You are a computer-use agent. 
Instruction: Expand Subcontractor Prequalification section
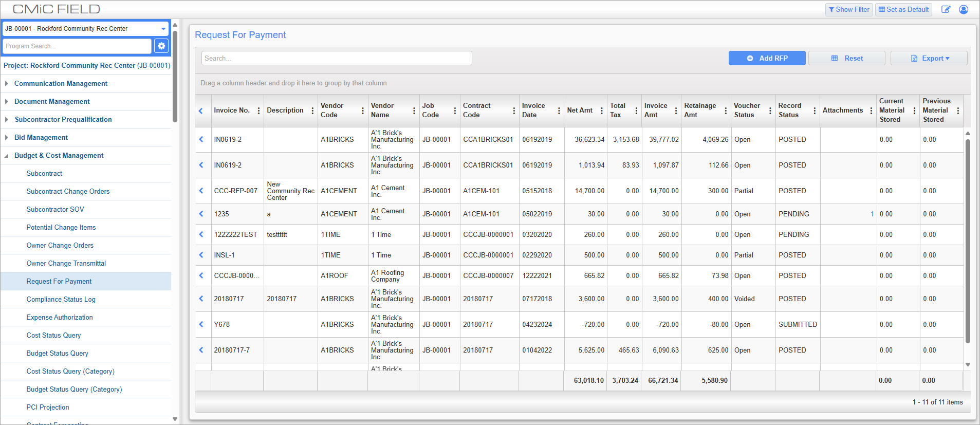click(7, 119)
